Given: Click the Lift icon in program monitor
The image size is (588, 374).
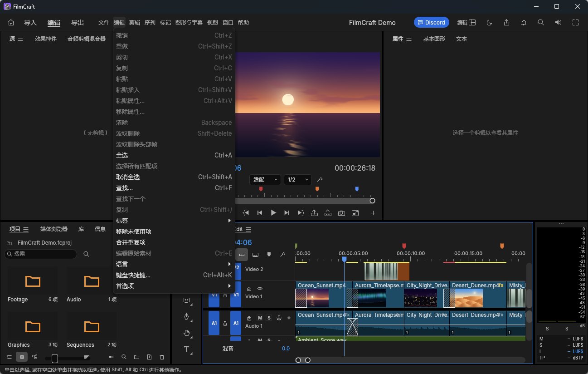Looking at the screenshot, I should 314,213.
